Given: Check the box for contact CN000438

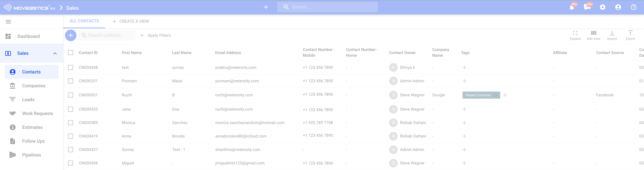Looking at the screenshot, I should click(x=71, y=67).
